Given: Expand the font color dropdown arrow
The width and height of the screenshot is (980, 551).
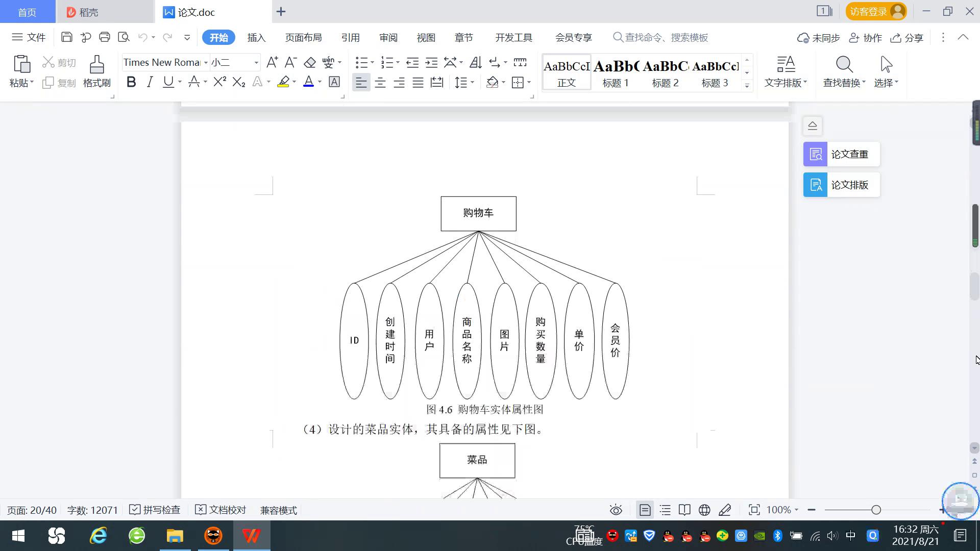Looking at the screenshot, I should coord(320,82).
